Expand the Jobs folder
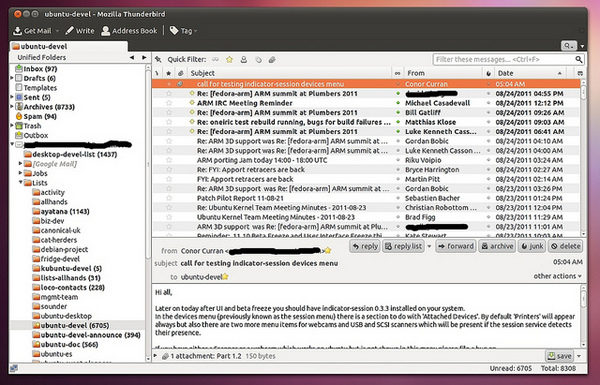Viewport: 600px width, 385px height. [x=20, y=173]
